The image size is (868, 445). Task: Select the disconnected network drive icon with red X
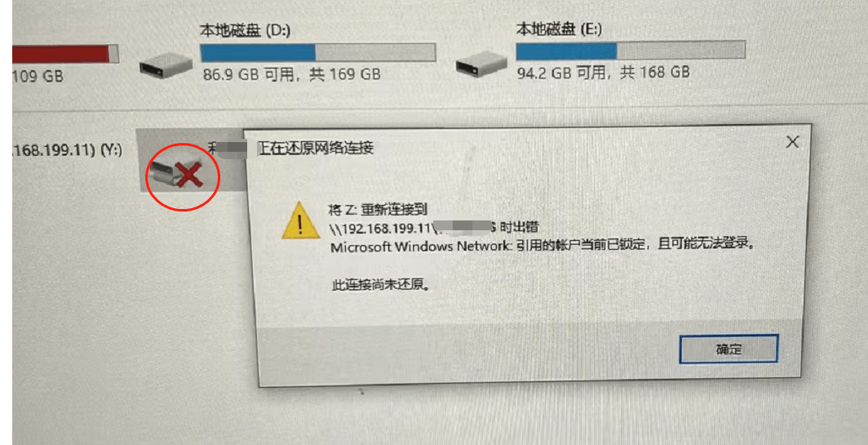[x=178, y=172]
